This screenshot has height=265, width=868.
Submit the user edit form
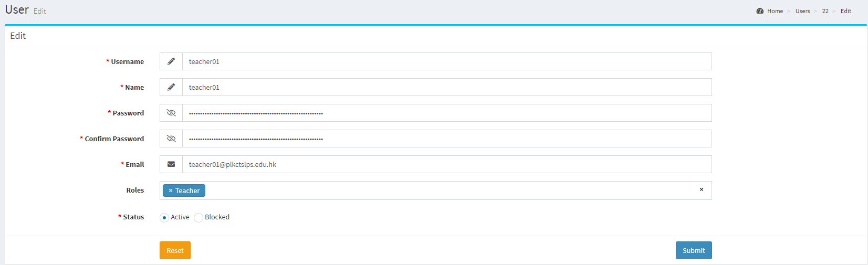pos(693,250)
